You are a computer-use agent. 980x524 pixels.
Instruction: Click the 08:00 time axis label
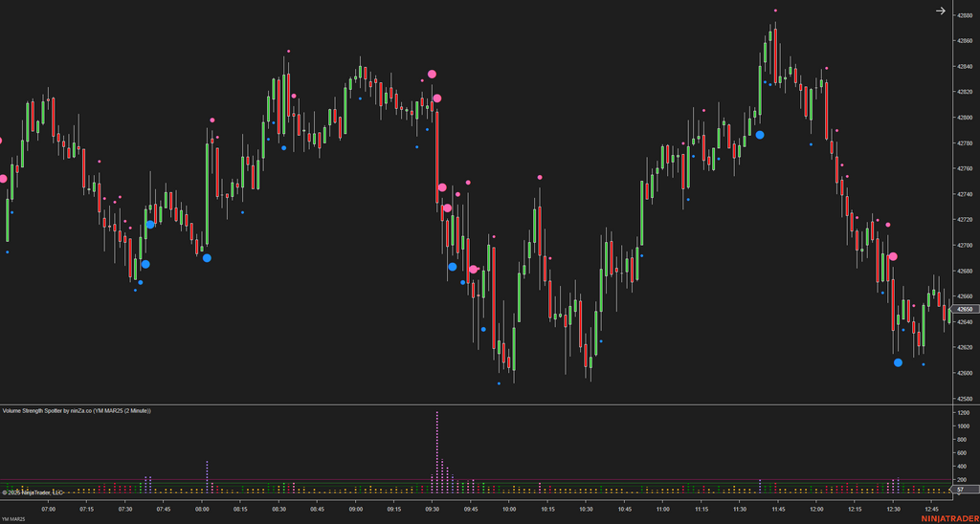point(202,509)
